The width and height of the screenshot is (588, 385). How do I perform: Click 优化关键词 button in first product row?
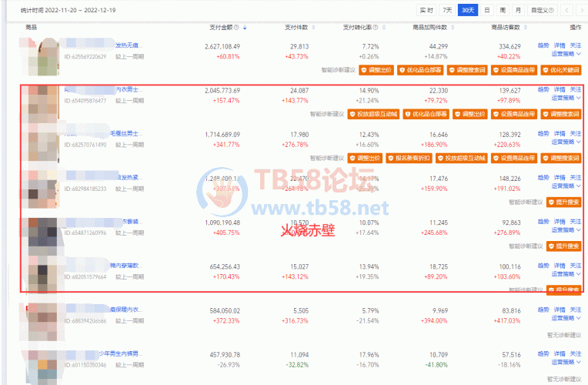561,70
